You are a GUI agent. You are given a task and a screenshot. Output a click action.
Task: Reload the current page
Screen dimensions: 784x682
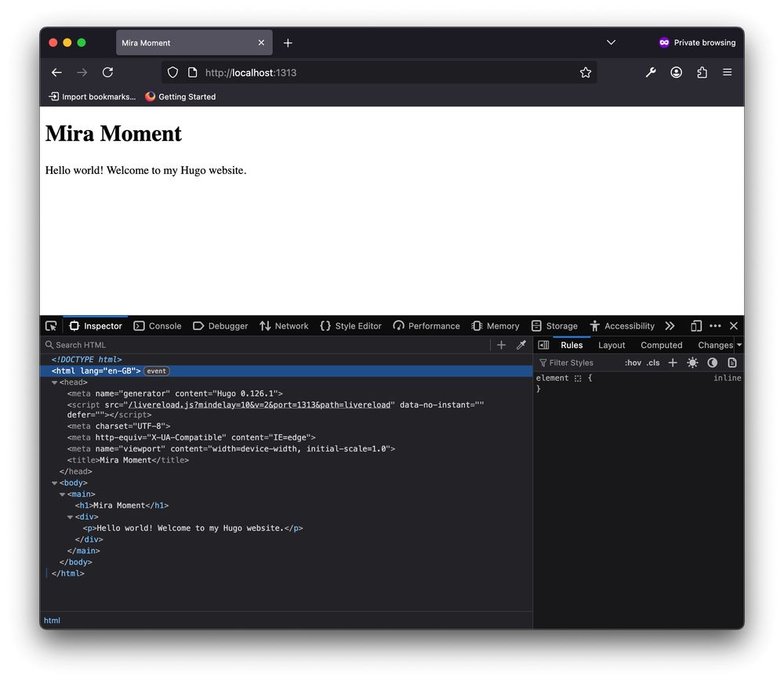pyautogui.click(x=107, y=72)
